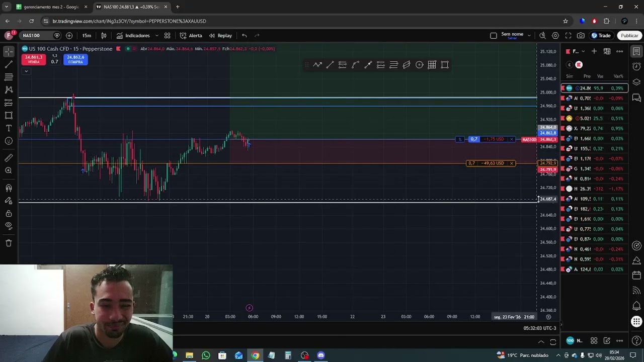Select the ruler measure tool
The width and height of the screenshot is (644, 362).
coord(9,158)
